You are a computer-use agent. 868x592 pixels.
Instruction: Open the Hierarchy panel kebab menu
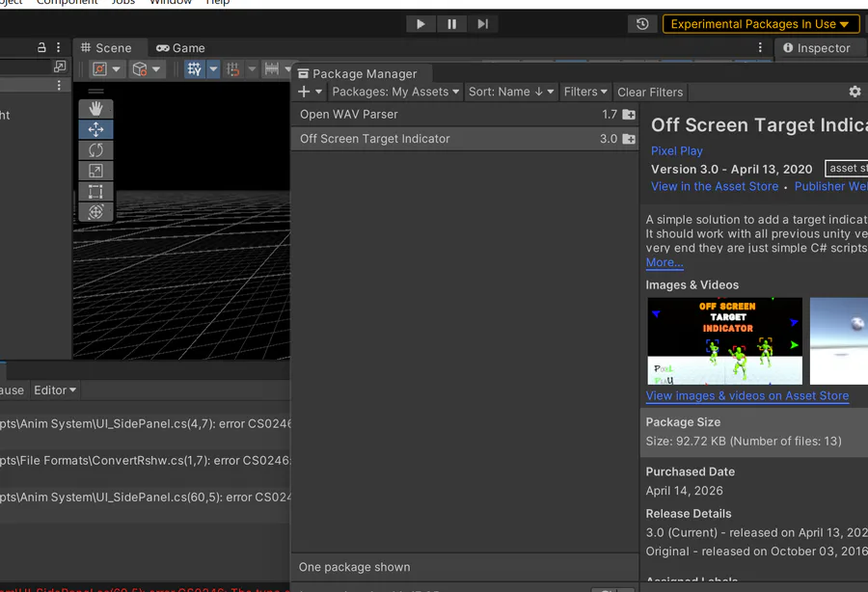pyautogui.click(x=59, y=47)
